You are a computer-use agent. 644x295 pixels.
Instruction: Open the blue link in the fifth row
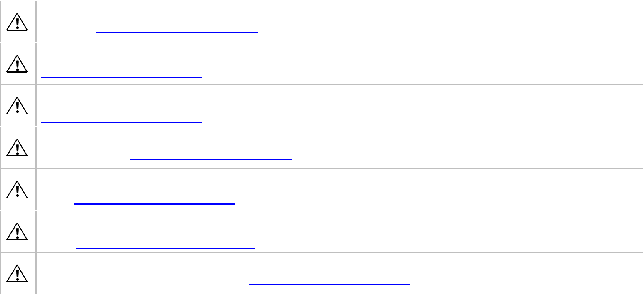coord(155,203)
